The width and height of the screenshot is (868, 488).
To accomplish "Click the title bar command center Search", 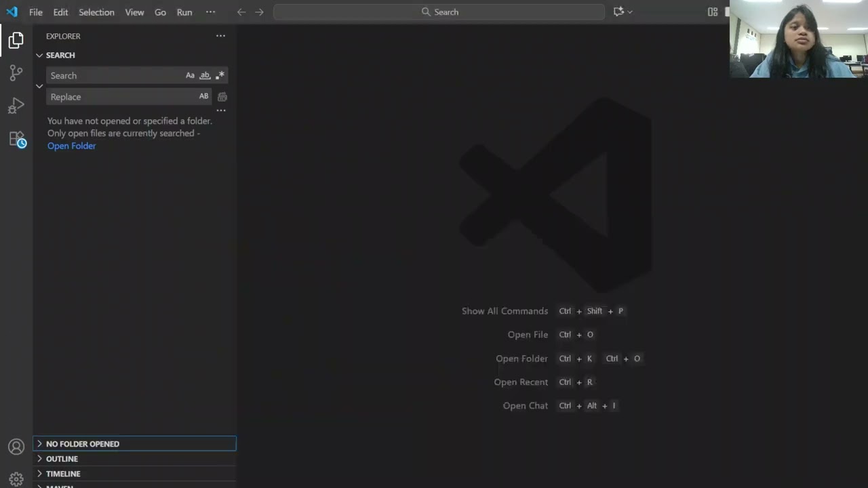I will (439, 12).
